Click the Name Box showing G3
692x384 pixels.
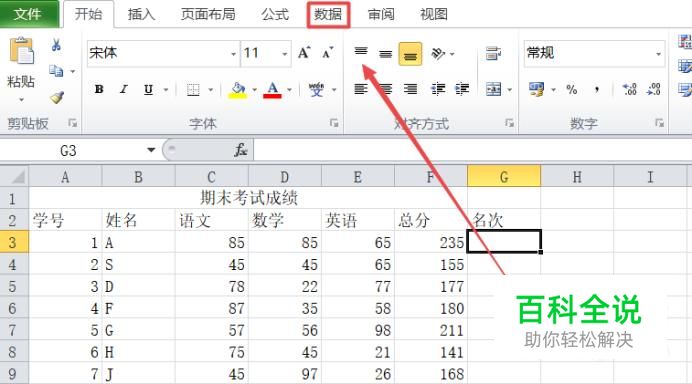[x=68, y=150]
